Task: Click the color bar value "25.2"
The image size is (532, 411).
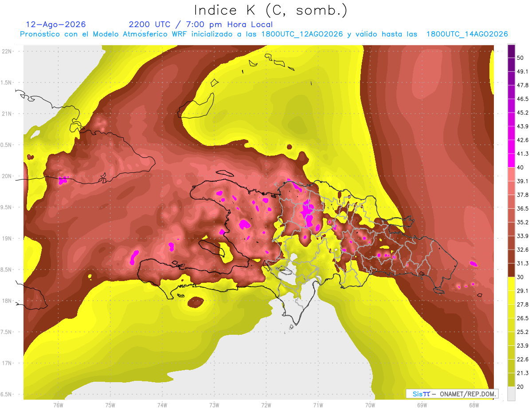Action: 523,332
